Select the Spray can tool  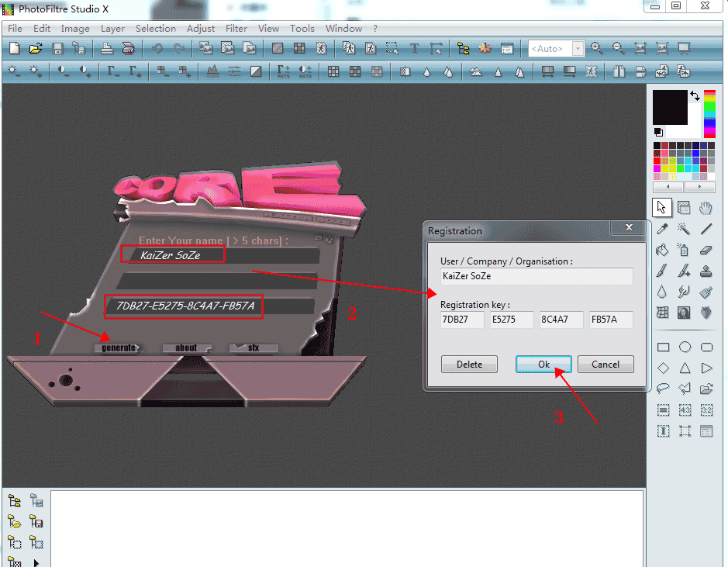(684, 250)
